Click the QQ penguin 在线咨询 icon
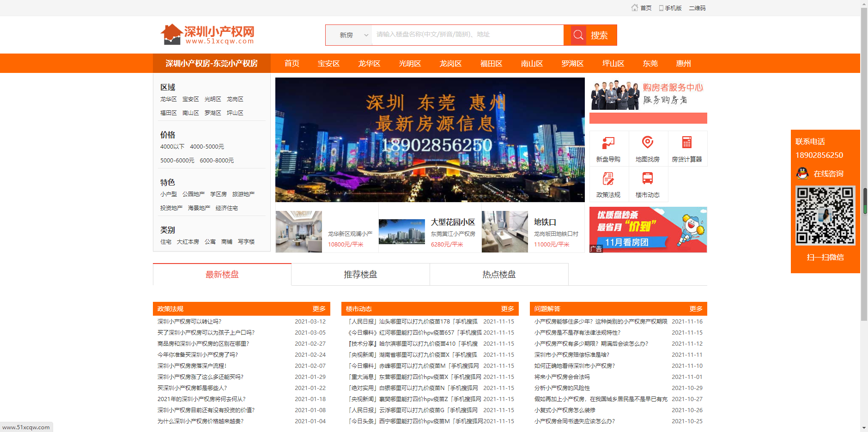 [803, 174]
